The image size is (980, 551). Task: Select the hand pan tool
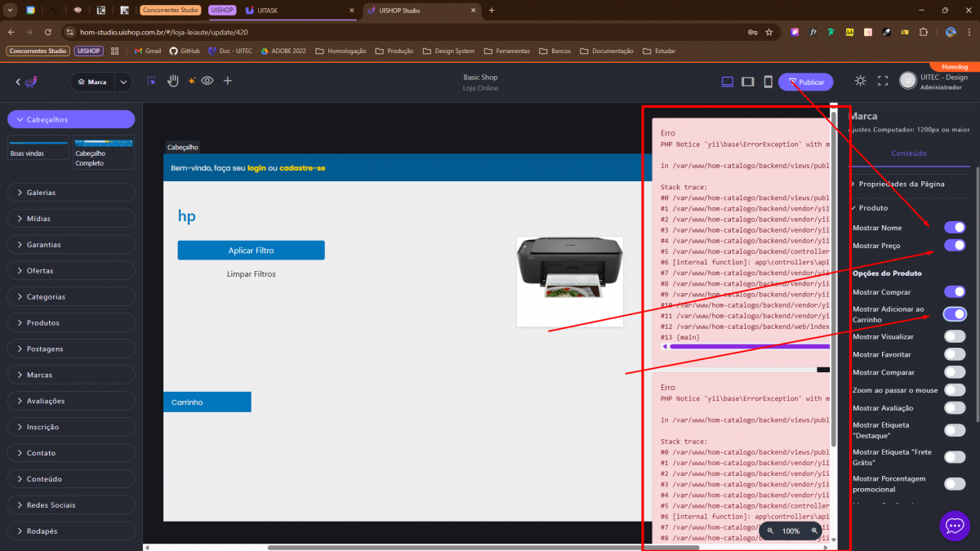pyautogui.click(x=172, y=81)
